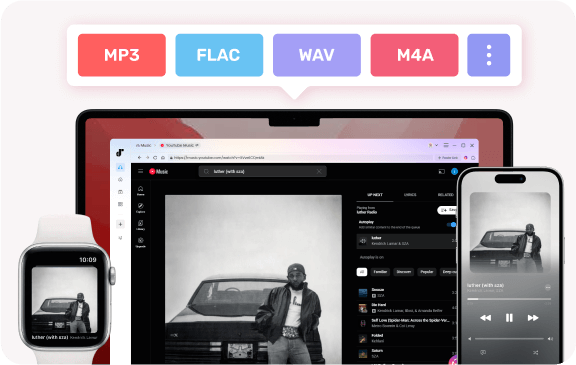Image resolution: width=576 pixels, height=365 pixels.
Task: Clear the search with X icon
Action: point(319,171)
